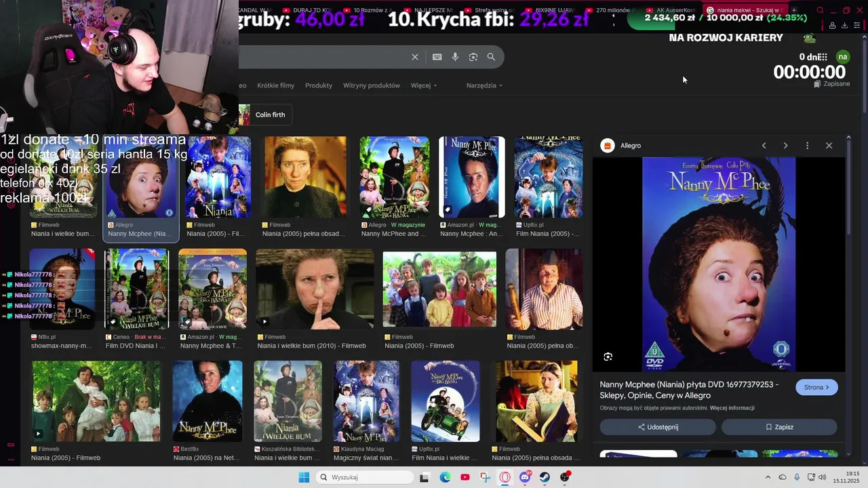Open the Zapisane saved items link
This screenshot has height=488, width=868.
coord(831,84)
